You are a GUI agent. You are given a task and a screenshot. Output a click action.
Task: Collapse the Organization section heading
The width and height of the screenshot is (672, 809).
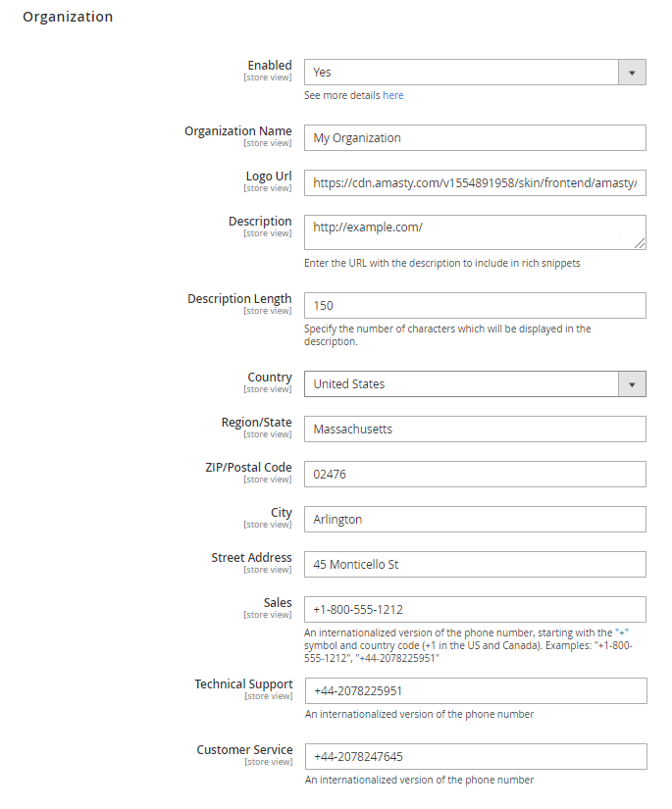click(68, 17)
